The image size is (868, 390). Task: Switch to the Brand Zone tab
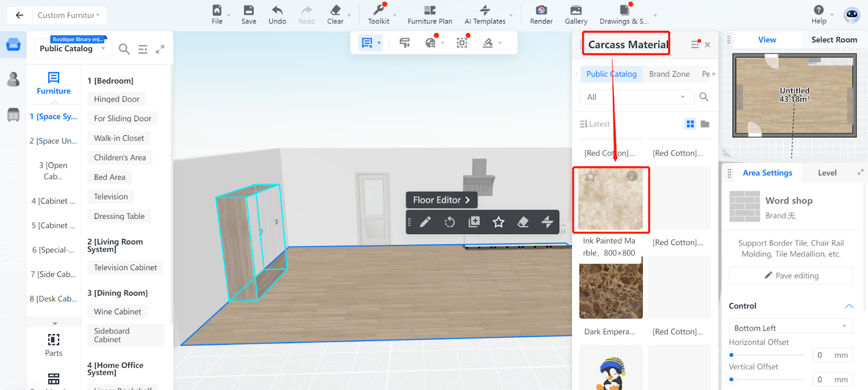669,74
